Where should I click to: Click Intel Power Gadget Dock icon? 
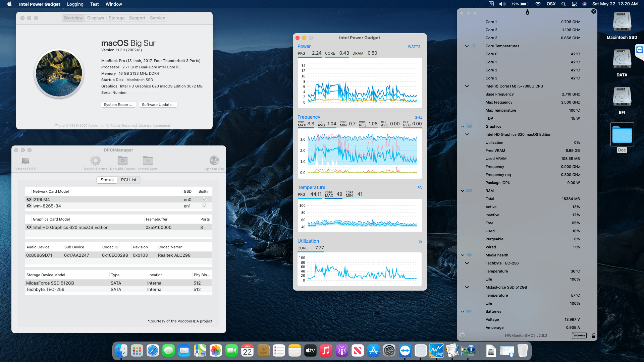coord(436,351)
